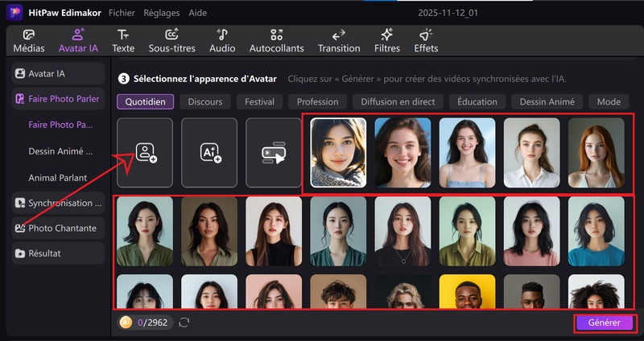This screenshot has height=341, width=644.
Task: Select the male avatar on yellow background
Action: (x=467, y=291)
